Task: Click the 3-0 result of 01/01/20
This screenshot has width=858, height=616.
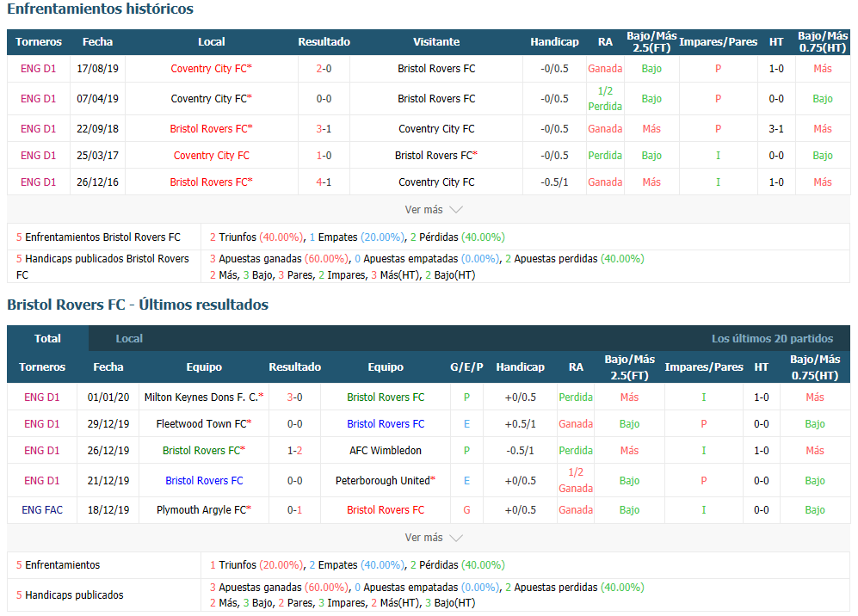Action: pos(295,397)
